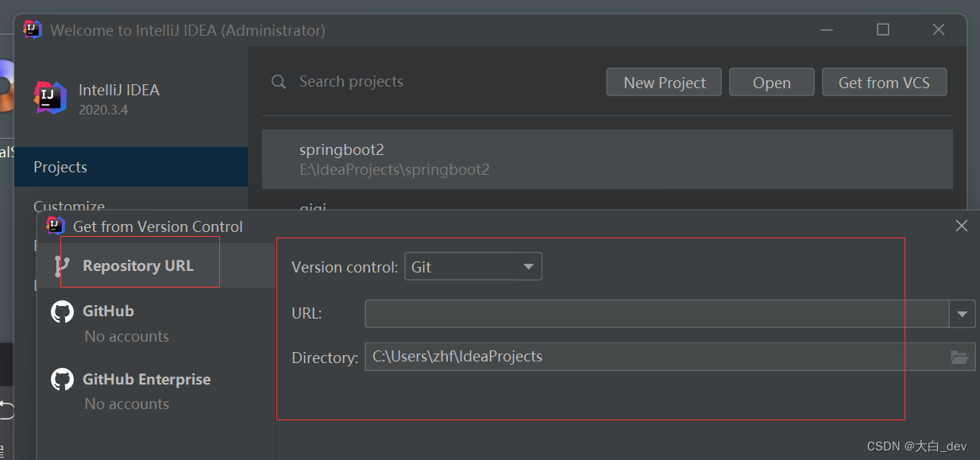Maximize the Welcome to IntelliJ IDEA window

click(x=883, y=29)
